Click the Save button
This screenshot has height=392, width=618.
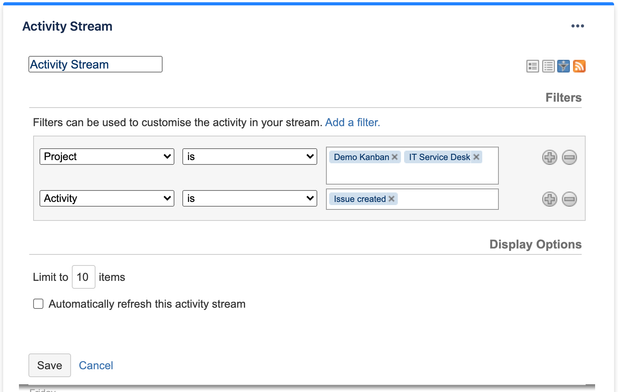(50, 365)
